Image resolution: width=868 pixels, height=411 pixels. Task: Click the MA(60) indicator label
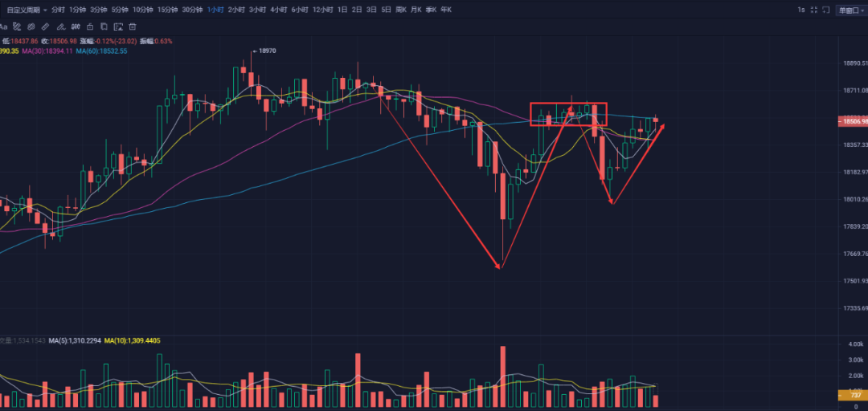click(101, 51)
